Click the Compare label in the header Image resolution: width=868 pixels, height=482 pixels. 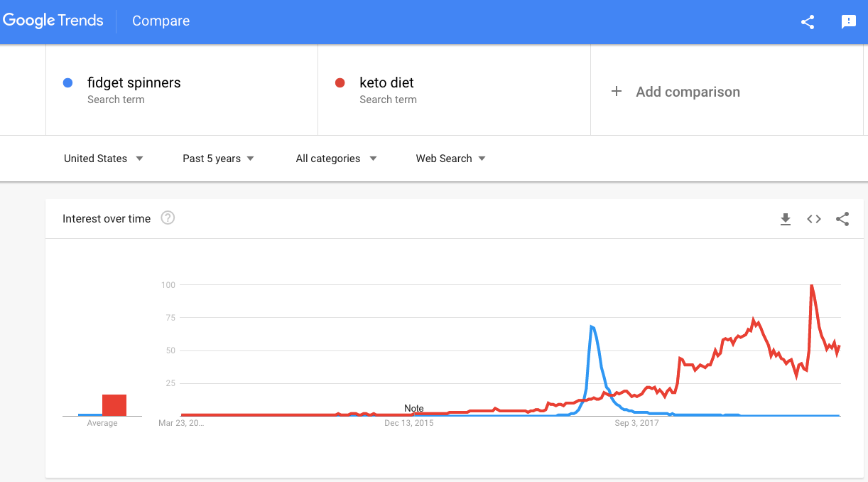(161, 21)
